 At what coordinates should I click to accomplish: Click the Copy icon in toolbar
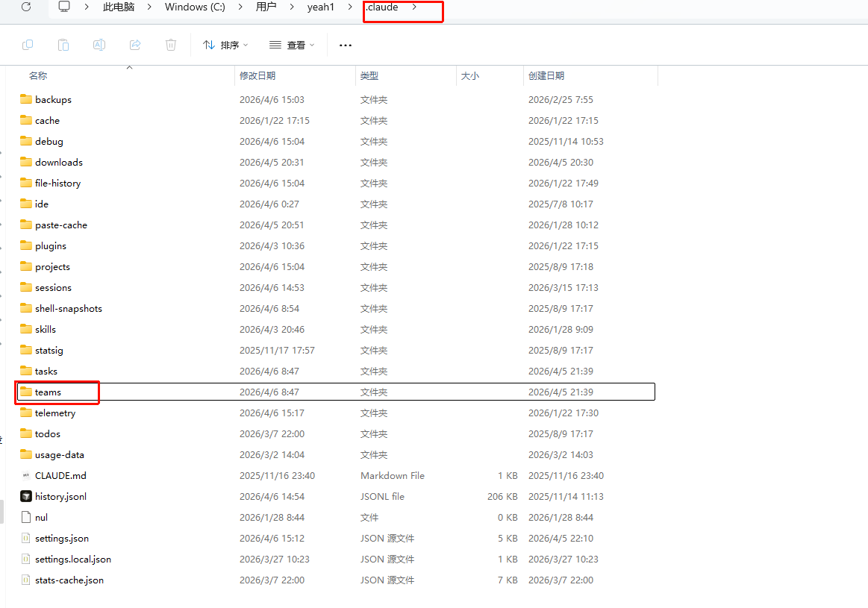click(28, 45)
